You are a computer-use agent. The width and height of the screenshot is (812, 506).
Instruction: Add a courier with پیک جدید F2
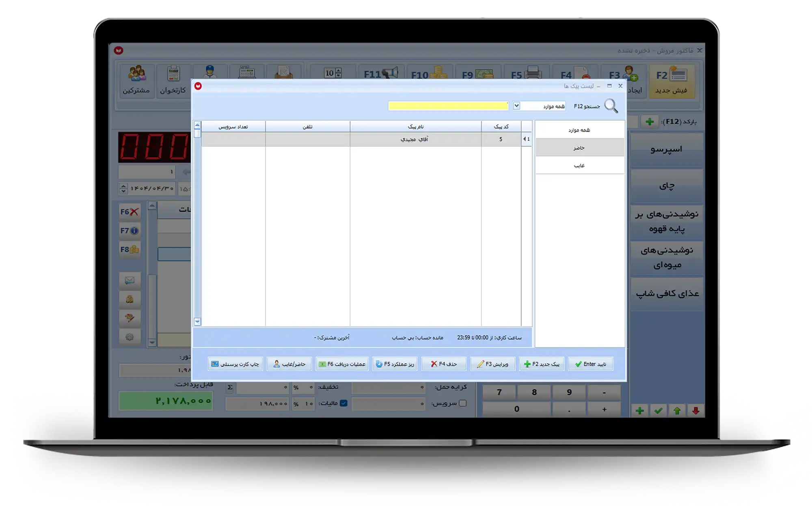[542, 364]
